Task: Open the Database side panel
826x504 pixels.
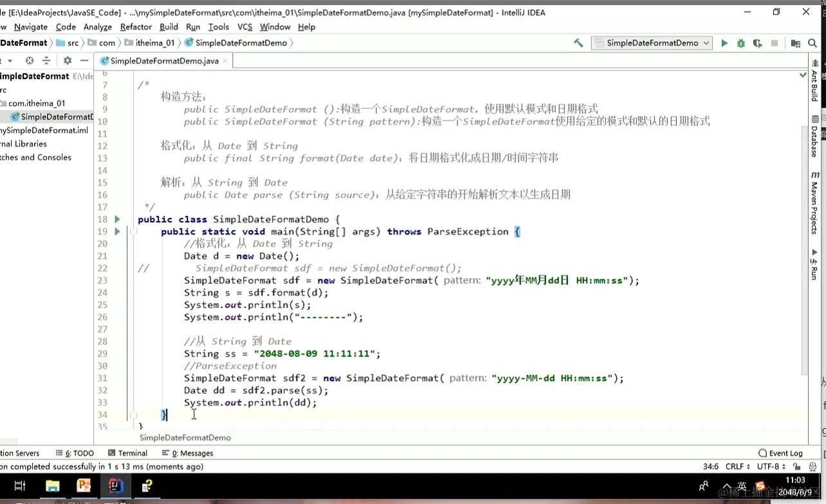Action: point(816,136)
